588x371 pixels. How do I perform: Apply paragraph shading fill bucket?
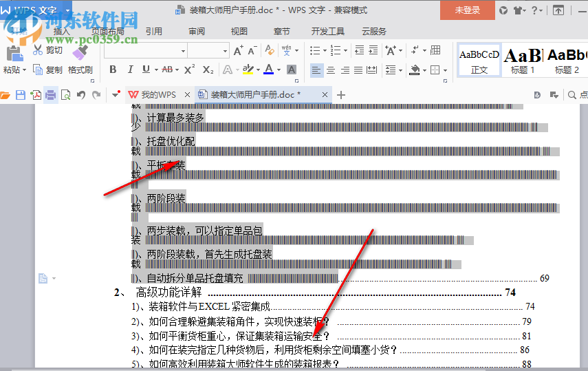click(x=415, y=70)
